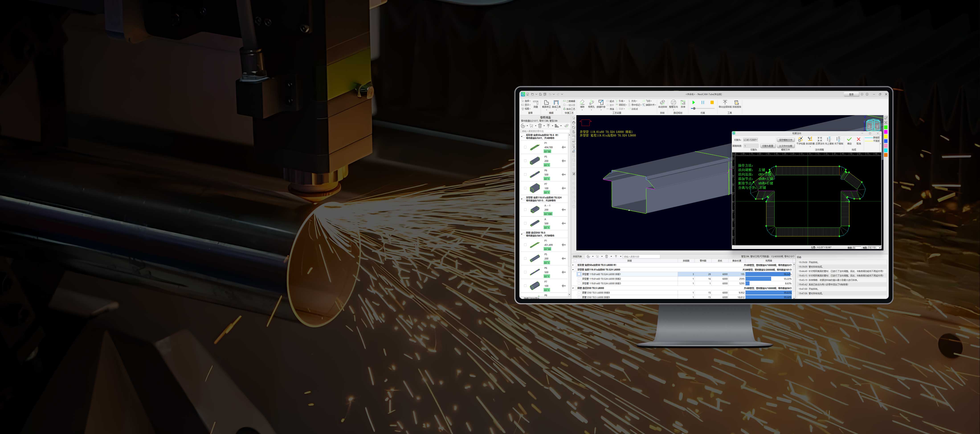980x434 pixels.
Task: Open the 切割头 LC40-F200 dropdown
Action: coord(751,140)
